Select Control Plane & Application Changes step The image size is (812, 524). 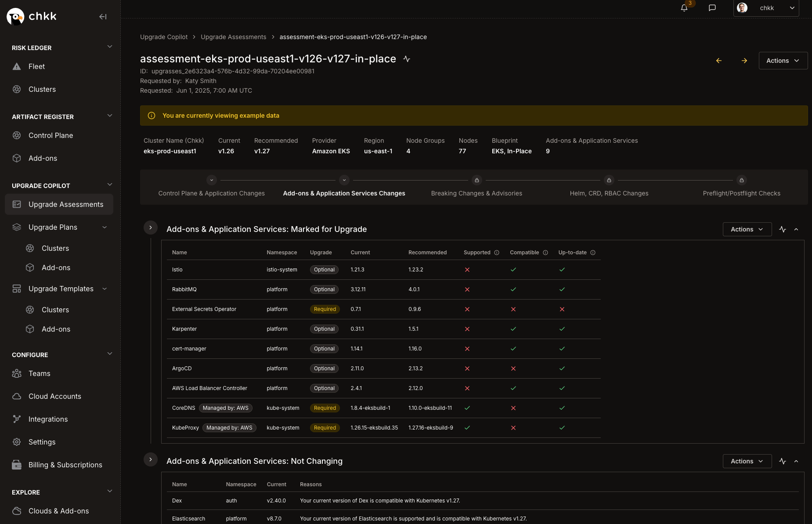point(212,193)
